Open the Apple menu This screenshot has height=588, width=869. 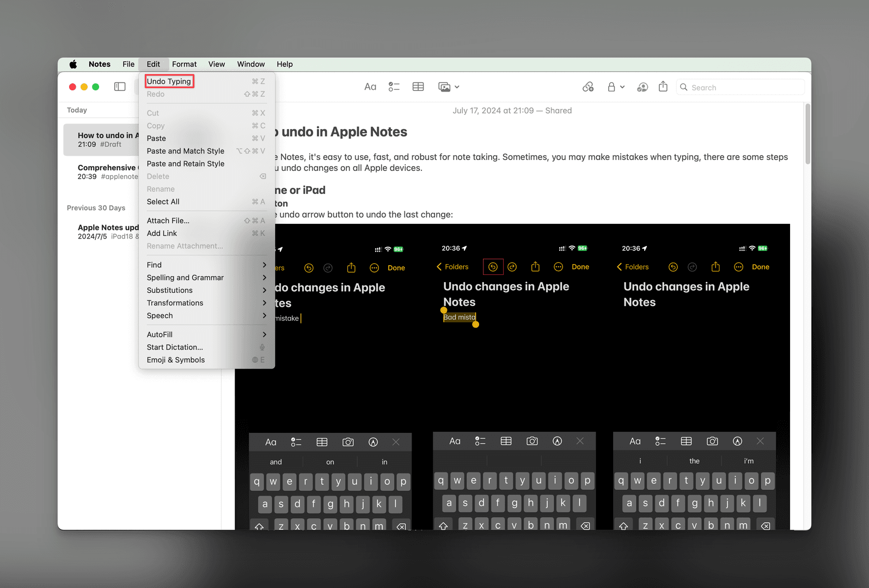[73, 64]
